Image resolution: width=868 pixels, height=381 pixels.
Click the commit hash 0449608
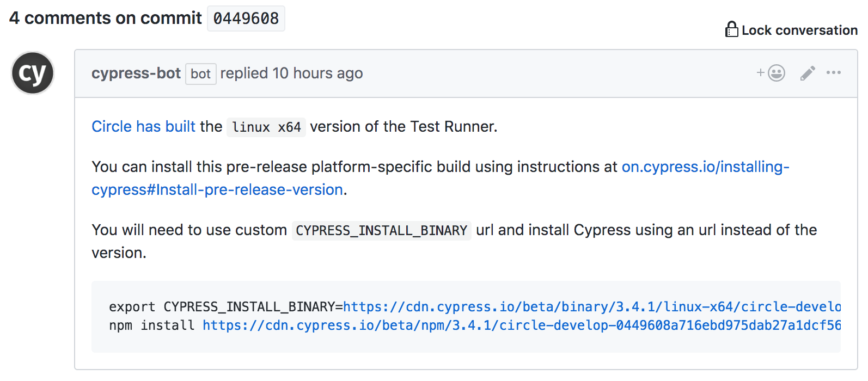tap(246, 19)
